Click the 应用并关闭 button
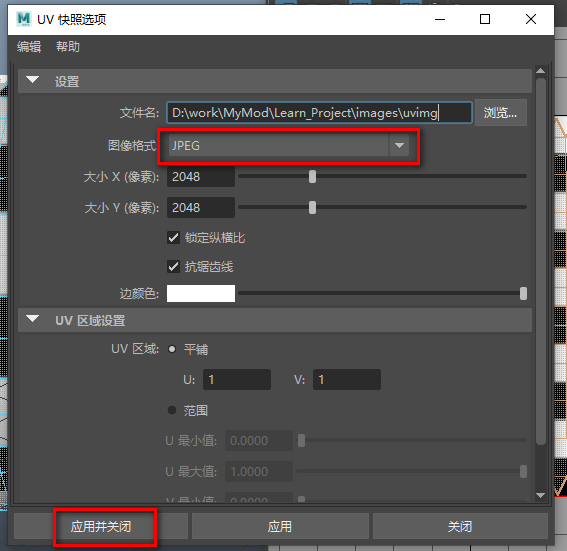The width and height of the screenshot is (567, 551). (101, 526)
